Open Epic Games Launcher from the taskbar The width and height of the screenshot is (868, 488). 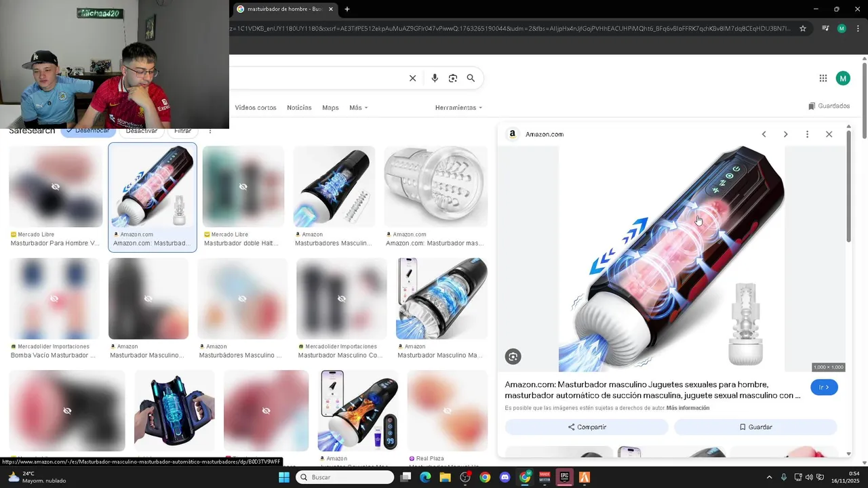564,477
